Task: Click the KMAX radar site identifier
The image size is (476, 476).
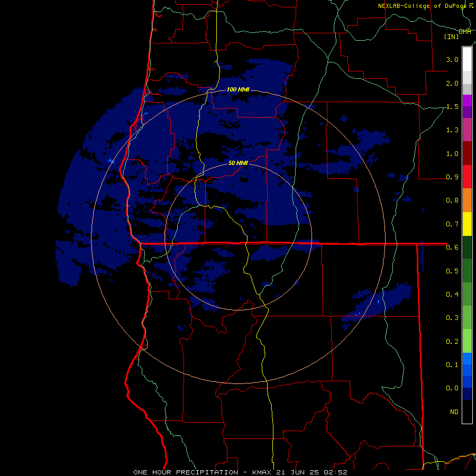Action: [262, 472]
